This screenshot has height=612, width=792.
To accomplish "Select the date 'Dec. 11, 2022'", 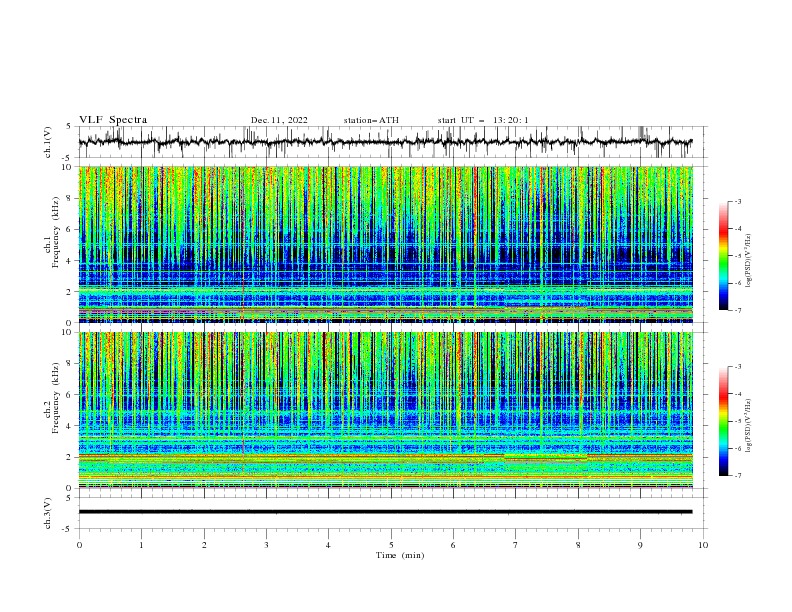I will pyautogui.click(x=279, y=120).
